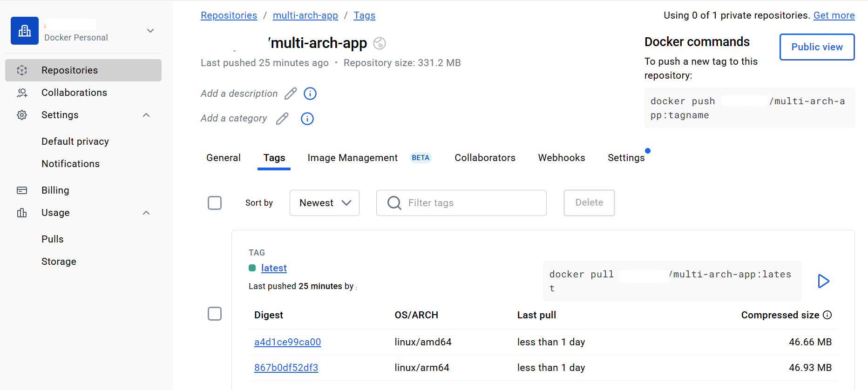Open digest 867b0df52df3 link

tap(286, 368)
